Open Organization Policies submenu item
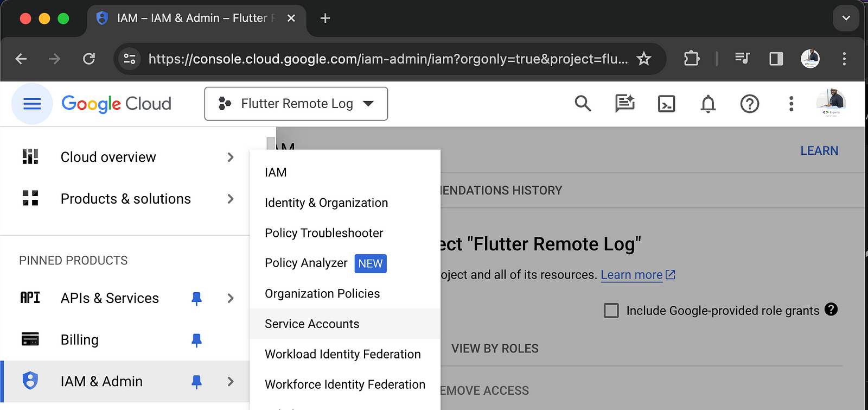Image resolution: width=868 pixels, height=410 pixels. 344,294
